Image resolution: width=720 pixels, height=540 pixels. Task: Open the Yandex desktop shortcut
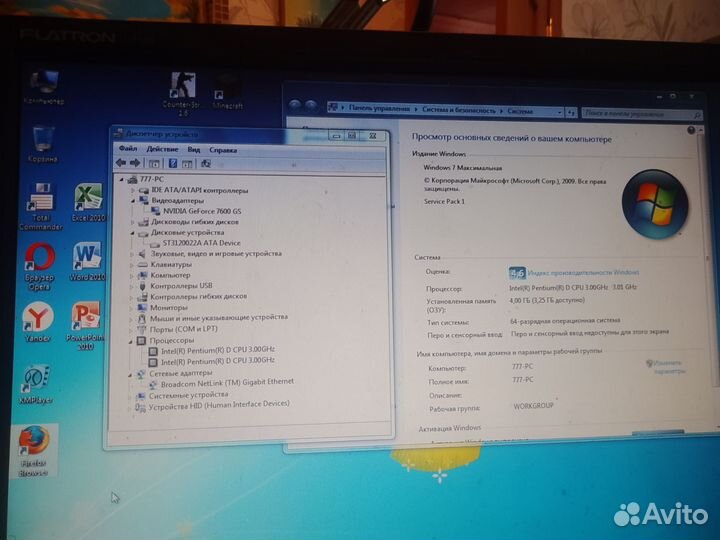(38, 319)
